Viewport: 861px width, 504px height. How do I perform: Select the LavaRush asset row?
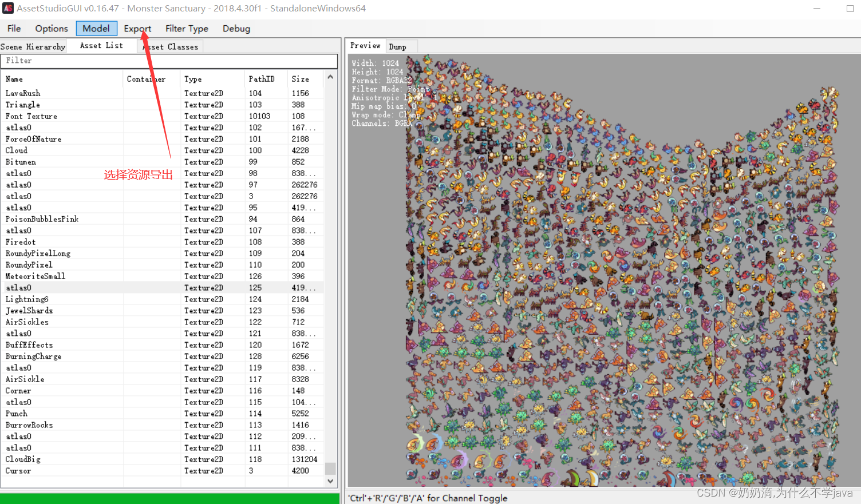163,93
